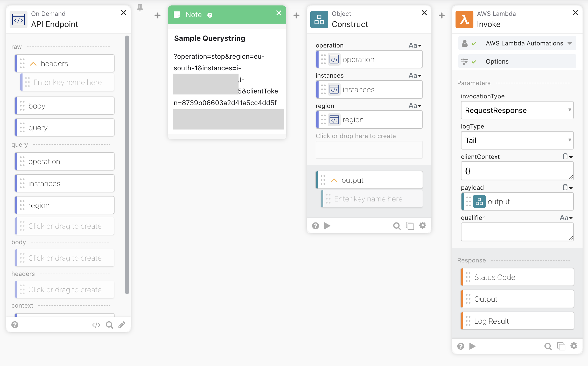Image resolution: width=588 pixels, height=366 pixels.
Task: Open code view icon on API Endpoint card
Action: pos(96,325)
